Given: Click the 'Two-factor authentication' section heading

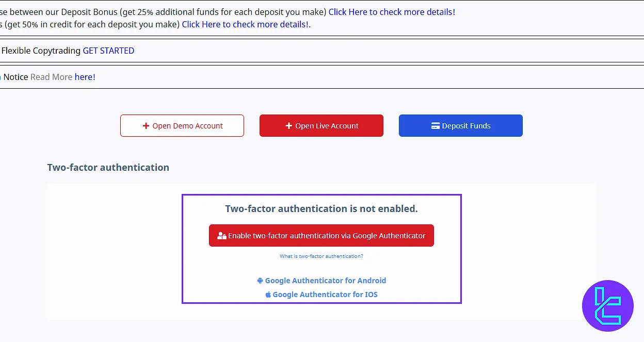Looking at the screenshot, I should click(108, 168).
